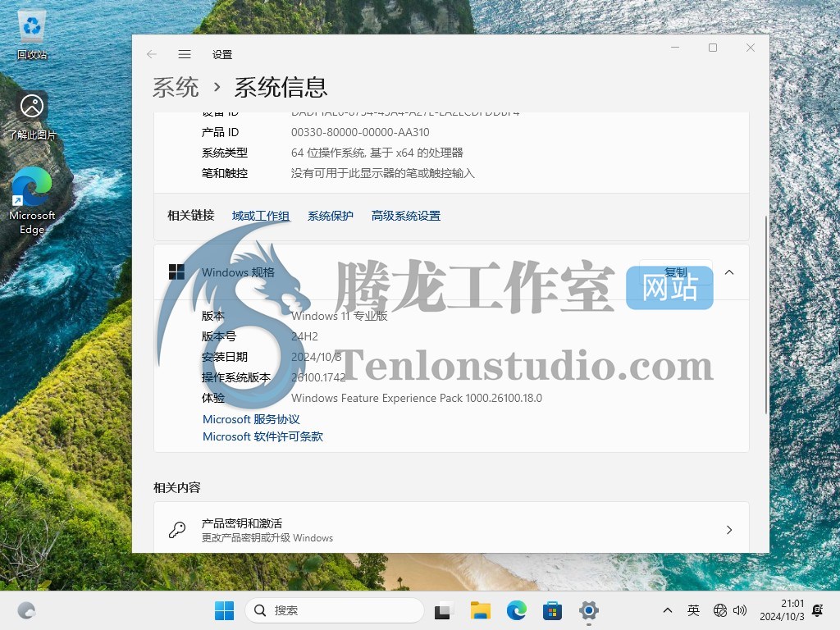Open Task View on the taskbar
The width and height of the screenshot is (840, 630).
click(x=444, y=610)
